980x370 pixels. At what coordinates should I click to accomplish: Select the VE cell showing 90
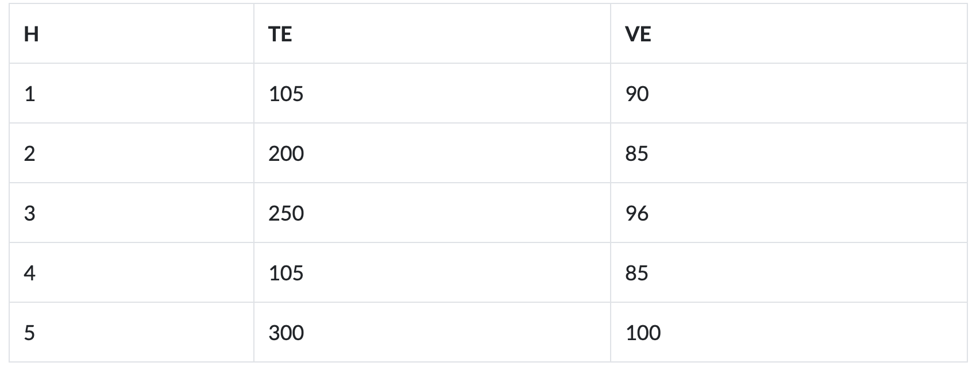637,94
